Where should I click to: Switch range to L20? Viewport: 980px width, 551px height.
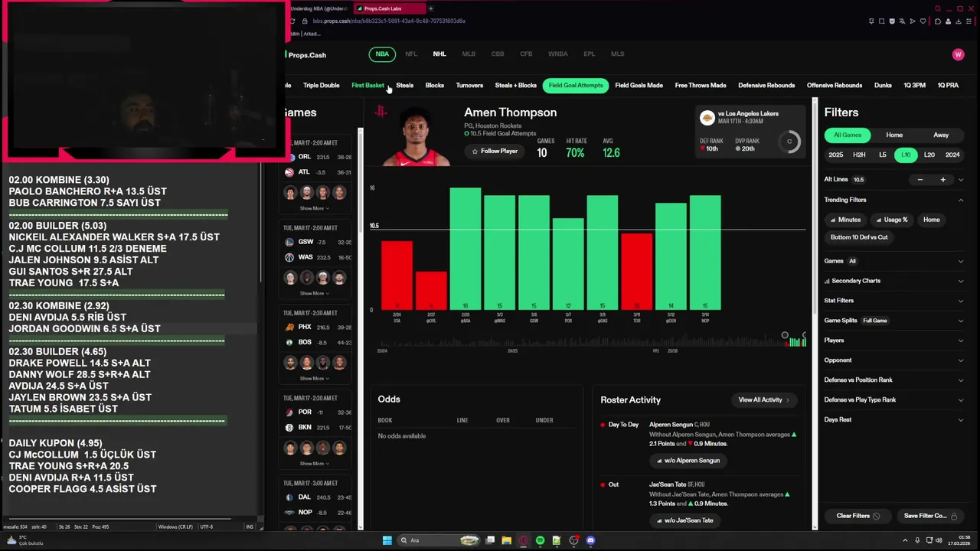point(929,155)
